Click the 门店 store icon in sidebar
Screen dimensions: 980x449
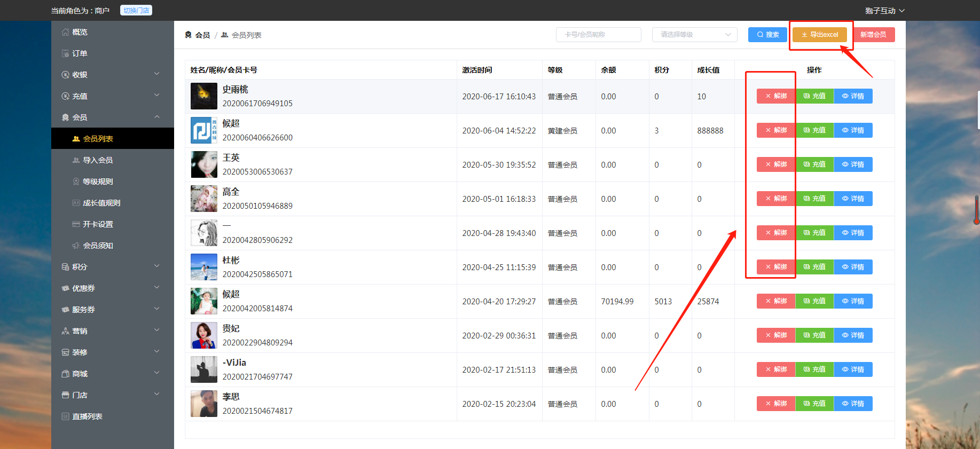point(65,395)
